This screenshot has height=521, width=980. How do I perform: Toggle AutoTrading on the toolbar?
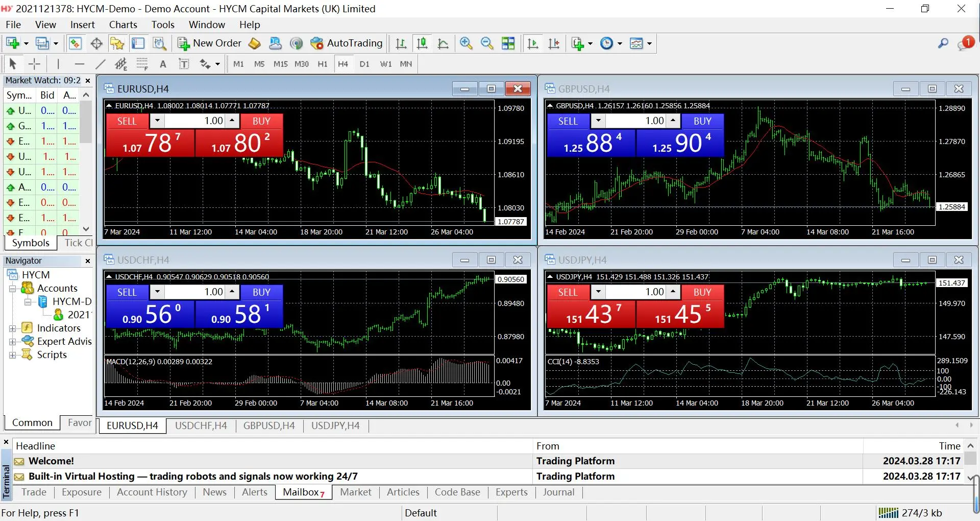347,43
